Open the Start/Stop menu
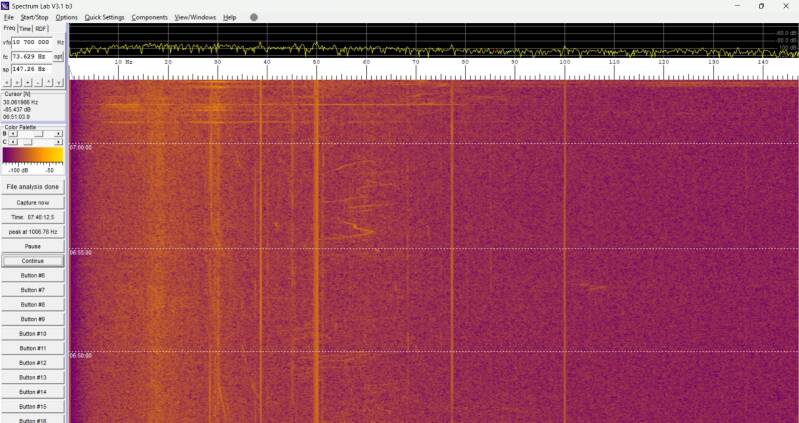799x423 pixels. (x=34, y=17)
